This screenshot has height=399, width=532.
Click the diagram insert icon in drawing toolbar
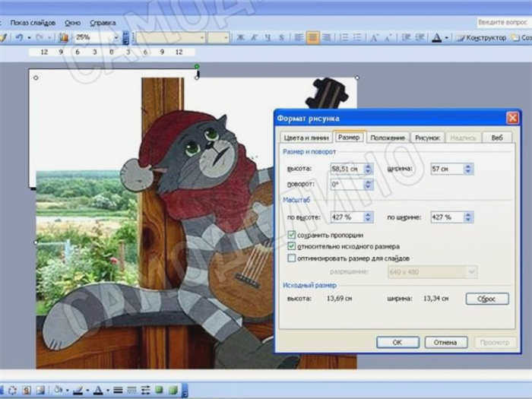click(12, 390)
